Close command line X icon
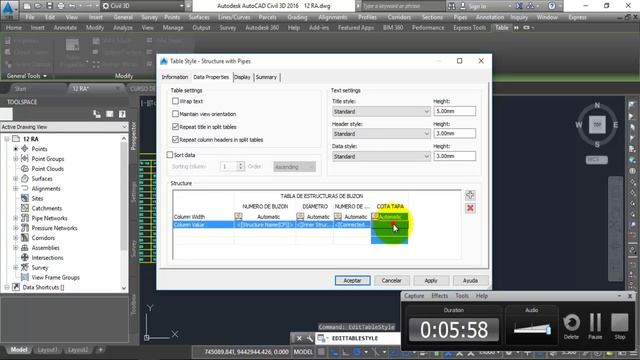 pyautogui.click(x=299, y=338)
